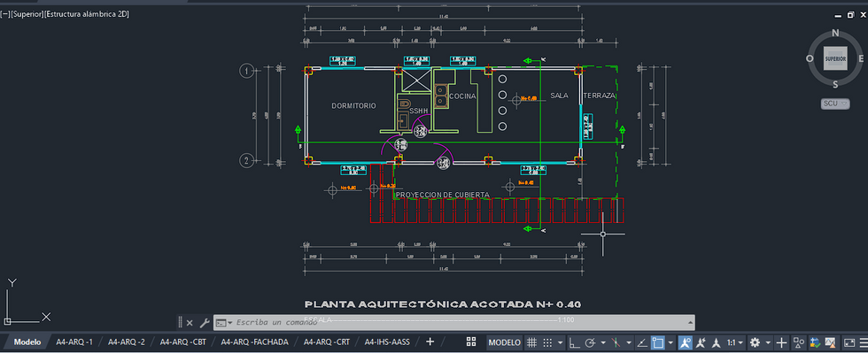Toggle snap mode dots icon

pyautogui.click(x=547, y=342)
